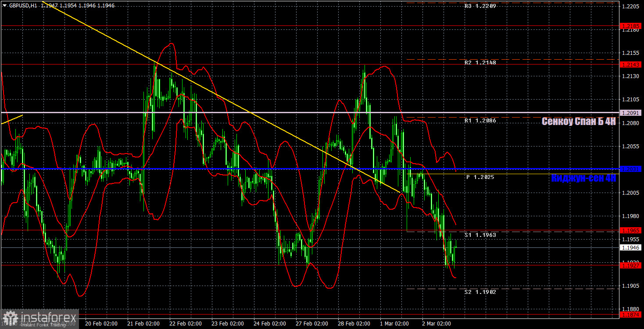
Task: Click the current price 1.1946 tag
Action: pos(631,248)
